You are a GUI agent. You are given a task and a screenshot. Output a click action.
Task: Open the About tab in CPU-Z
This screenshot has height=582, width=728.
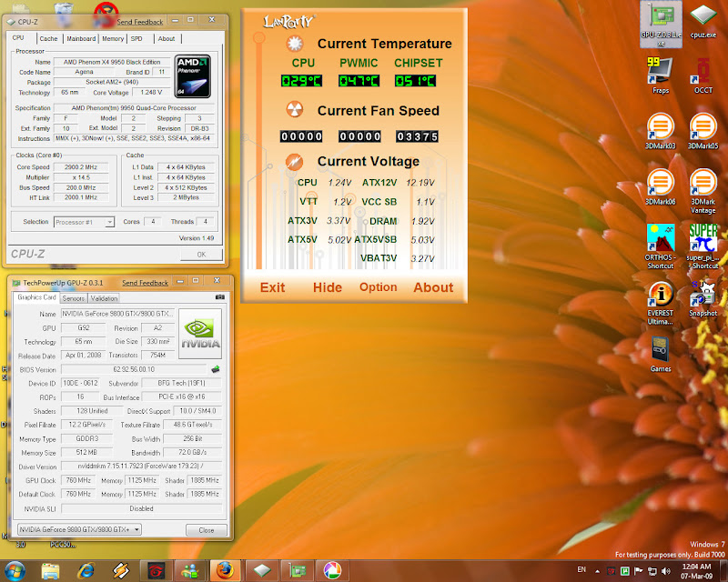pyautogui.click(x=167, y=38)
